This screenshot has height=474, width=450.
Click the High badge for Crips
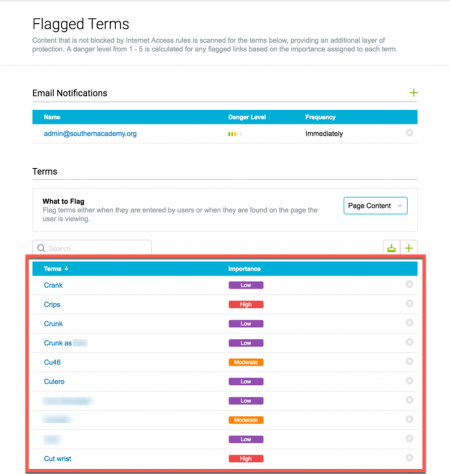(246, 304)
